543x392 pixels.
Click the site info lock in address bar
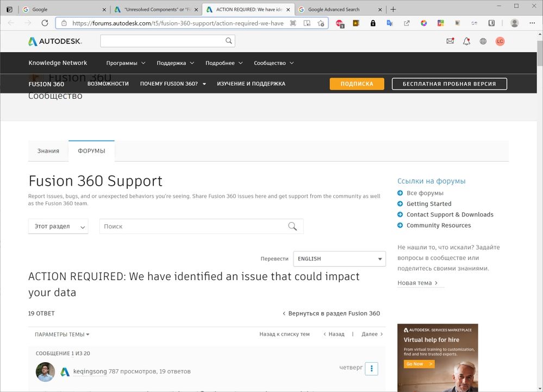tap(64, 23)
